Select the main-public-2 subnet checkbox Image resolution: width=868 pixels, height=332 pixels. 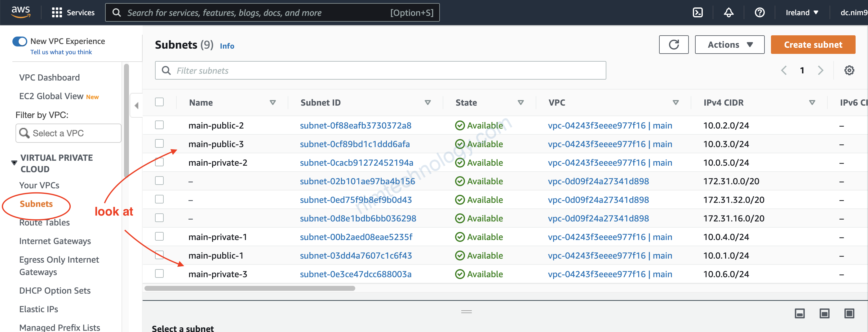point(159,125)
